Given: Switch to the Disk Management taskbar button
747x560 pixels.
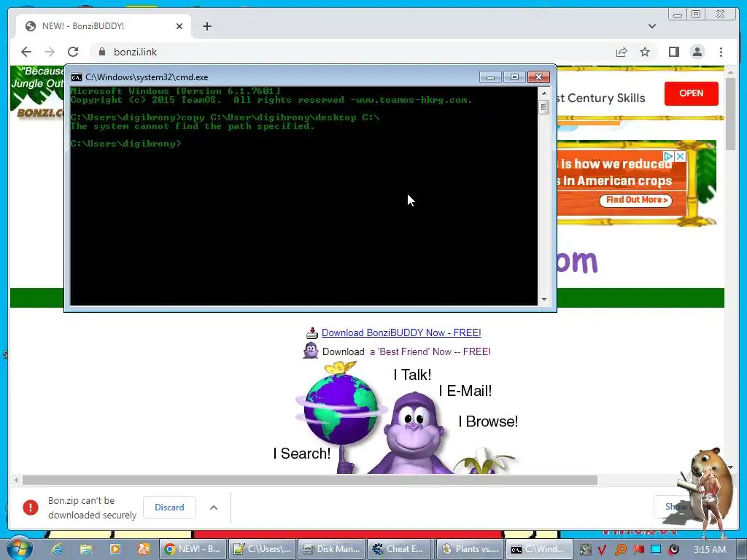Looking at the screenshot, I should (x=332, y=549).
